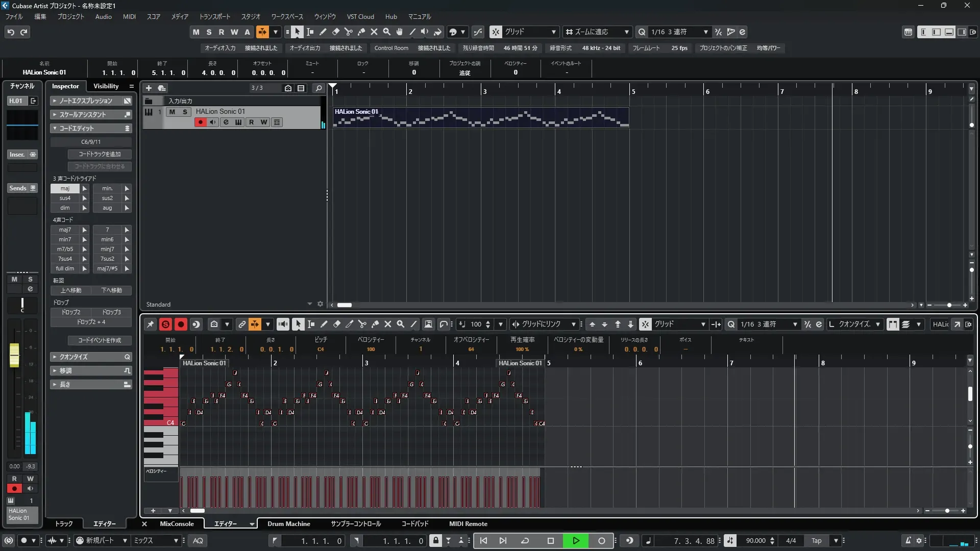The image size is (980, 551).
Task: Select the Zoom magnifier tool in top toolbar
Action: tap(387, 32)
